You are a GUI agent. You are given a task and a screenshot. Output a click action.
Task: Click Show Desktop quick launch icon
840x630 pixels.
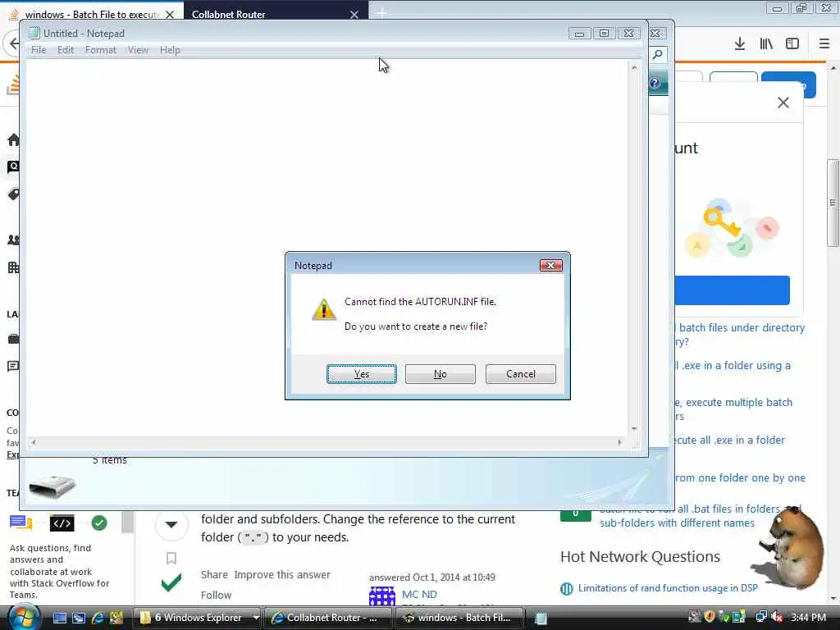point(60,618)
